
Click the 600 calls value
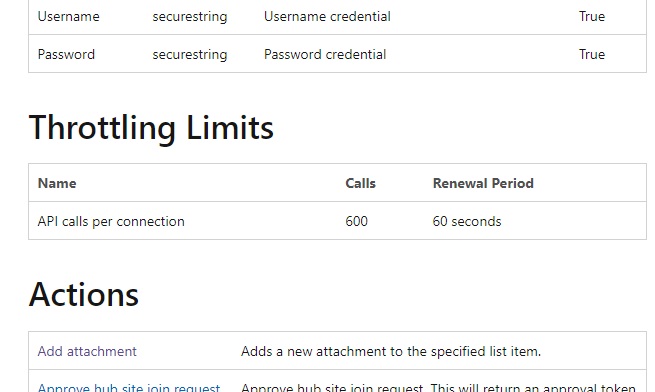coord(356,221)
